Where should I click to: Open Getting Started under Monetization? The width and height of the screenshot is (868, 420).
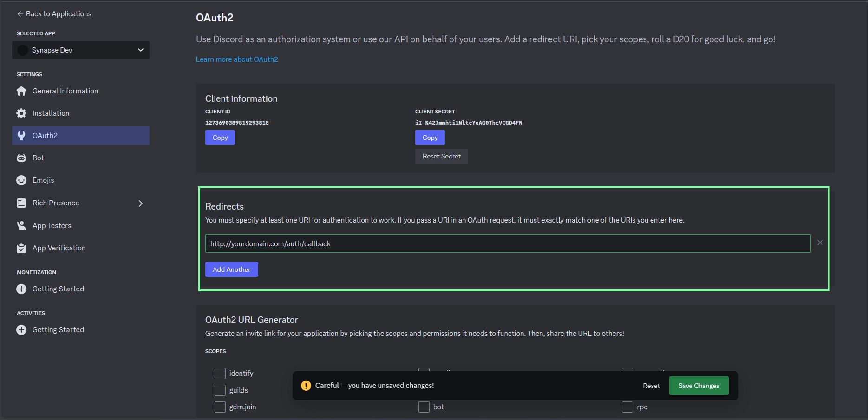[81, 289]
